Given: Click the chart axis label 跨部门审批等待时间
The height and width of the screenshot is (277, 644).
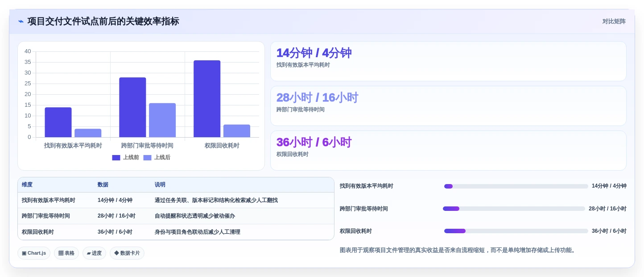Looking at the screenshot, I should coord(147,146).
